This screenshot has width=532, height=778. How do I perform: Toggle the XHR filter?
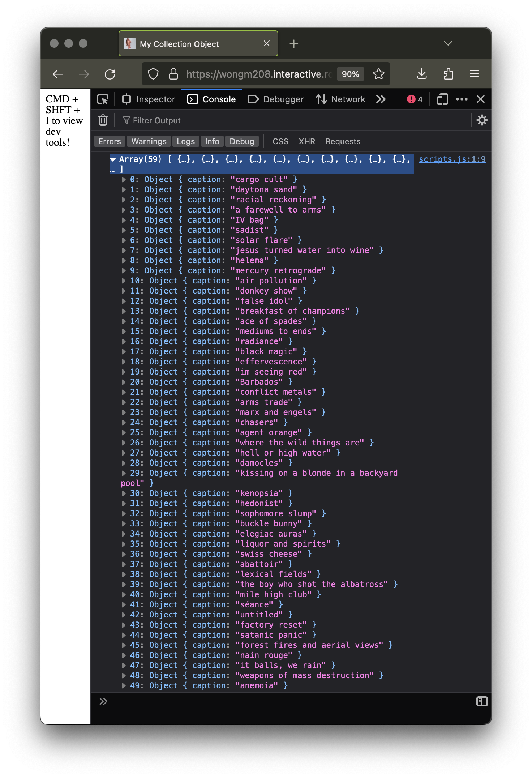pos(306,141)
